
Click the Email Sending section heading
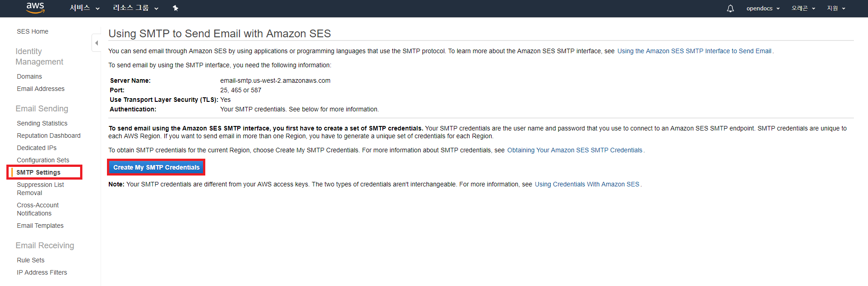(42, 109)
